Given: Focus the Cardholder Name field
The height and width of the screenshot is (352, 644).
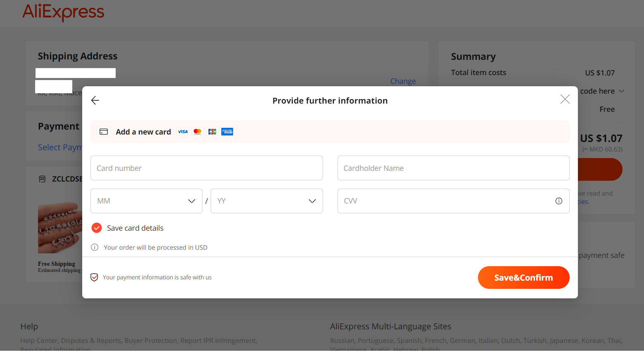Looking at the screenshot, I should pyautogui.click(x=453, y=168).
